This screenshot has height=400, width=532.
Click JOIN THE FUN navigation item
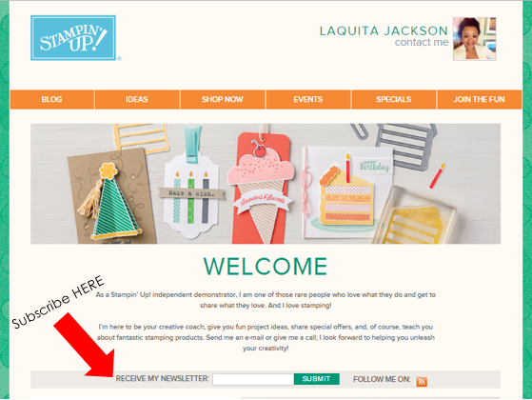click(x=480, y=99)
